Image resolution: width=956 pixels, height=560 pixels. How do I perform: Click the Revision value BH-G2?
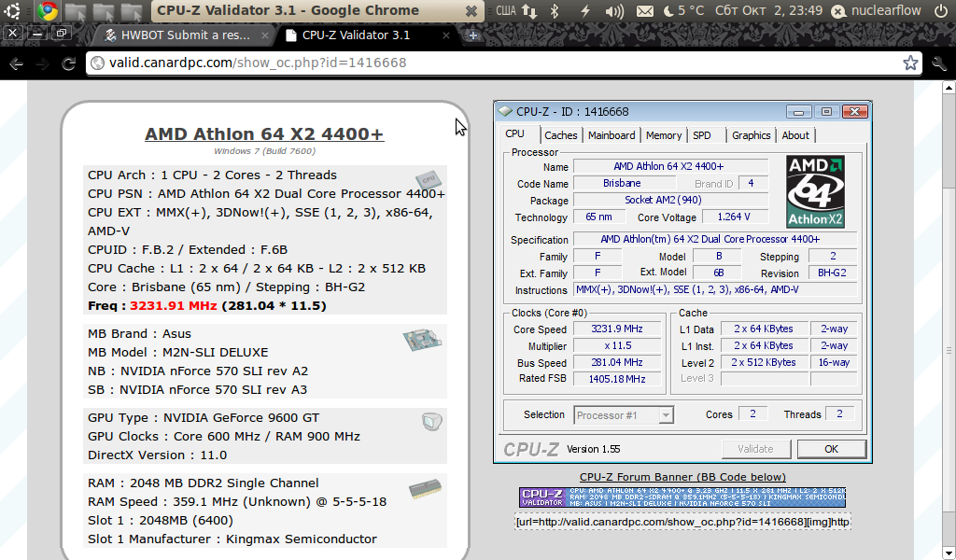point(832,273)
